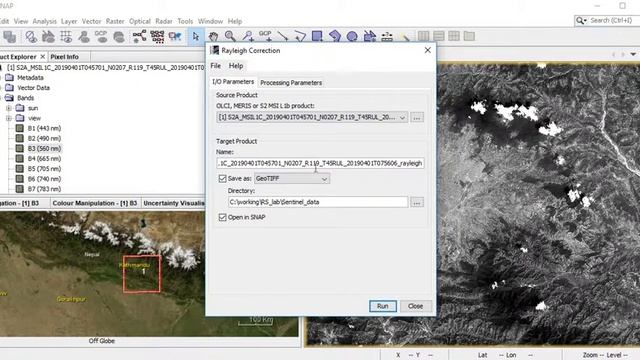Select the draw ellipse tool
640x360 pixels.
pyautogui.click(x=352, y=36)
